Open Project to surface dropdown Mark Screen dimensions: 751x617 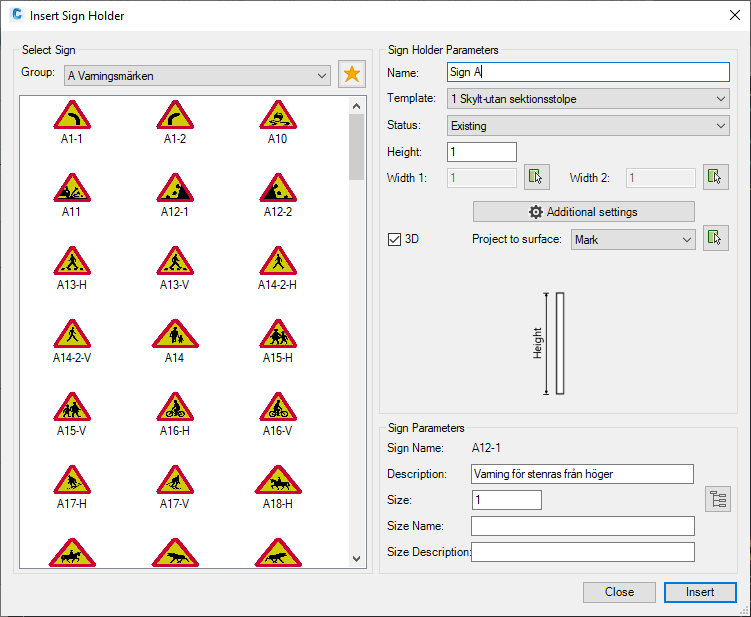point(633,240)
